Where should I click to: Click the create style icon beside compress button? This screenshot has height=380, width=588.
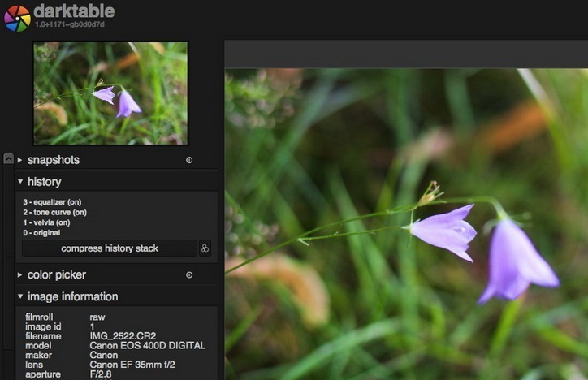(x=205, y=248)
